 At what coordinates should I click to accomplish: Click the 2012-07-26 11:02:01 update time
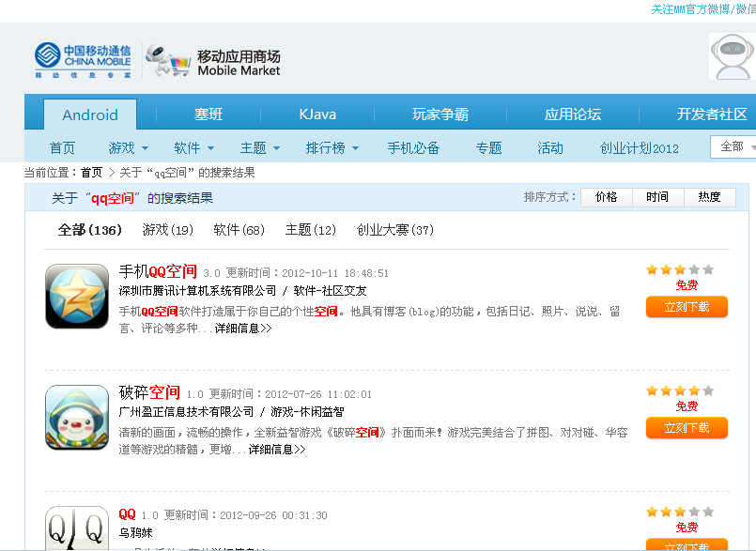(x=318, y=394)
